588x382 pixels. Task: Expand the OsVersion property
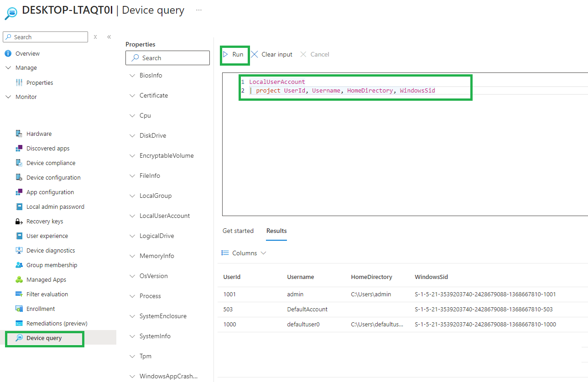click(x=132, y=276)
